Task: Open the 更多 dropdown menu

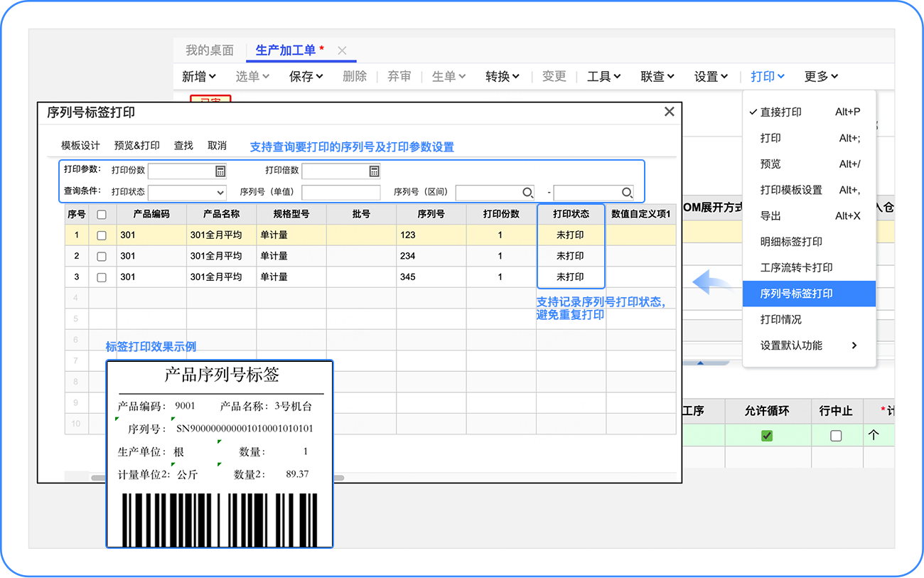Action: pyautogui.click(x=821, y=76)
